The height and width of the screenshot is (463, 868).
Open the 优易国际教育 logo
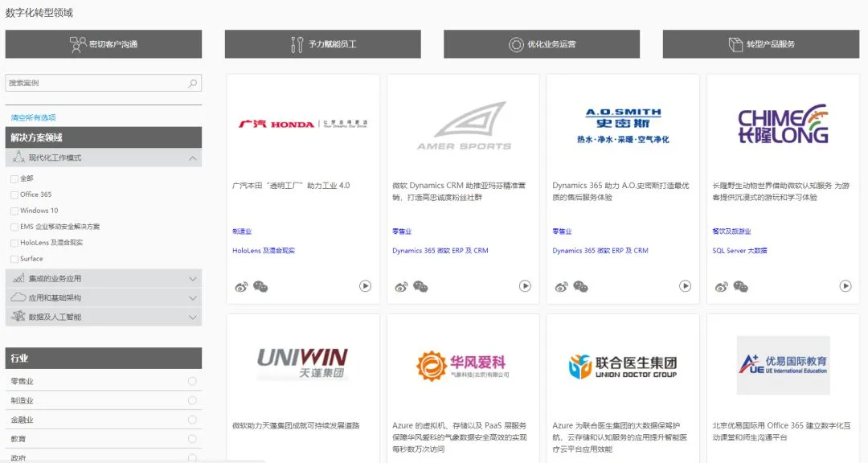(784, 365)
